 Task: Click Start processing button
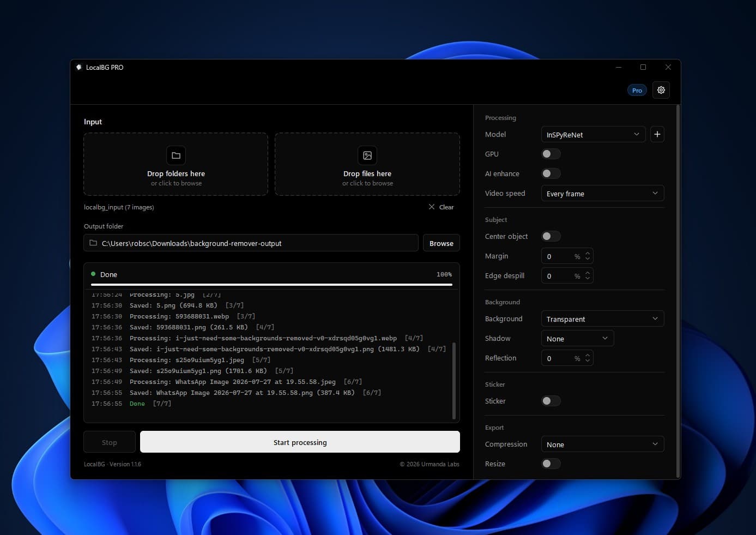[300, 442]
